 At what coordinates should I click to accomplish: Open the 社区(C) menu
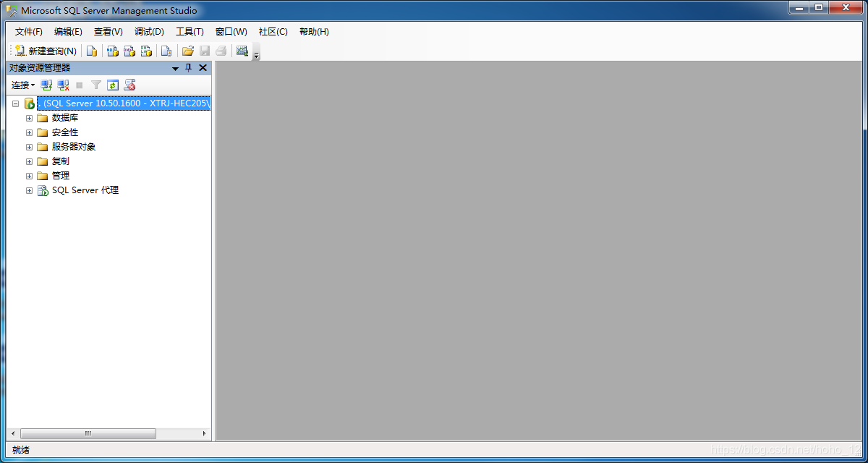273,32
